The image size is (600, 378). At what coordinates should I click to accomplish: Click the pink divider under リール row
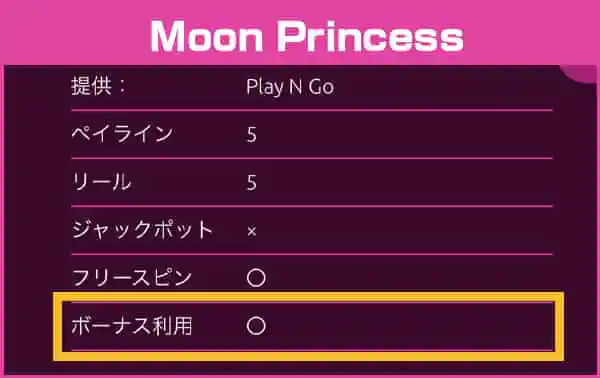coord(312,206)
